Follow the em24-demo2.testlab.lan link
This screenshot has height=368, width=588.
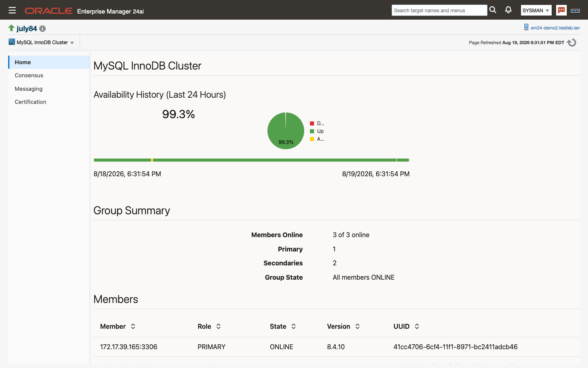555,28
